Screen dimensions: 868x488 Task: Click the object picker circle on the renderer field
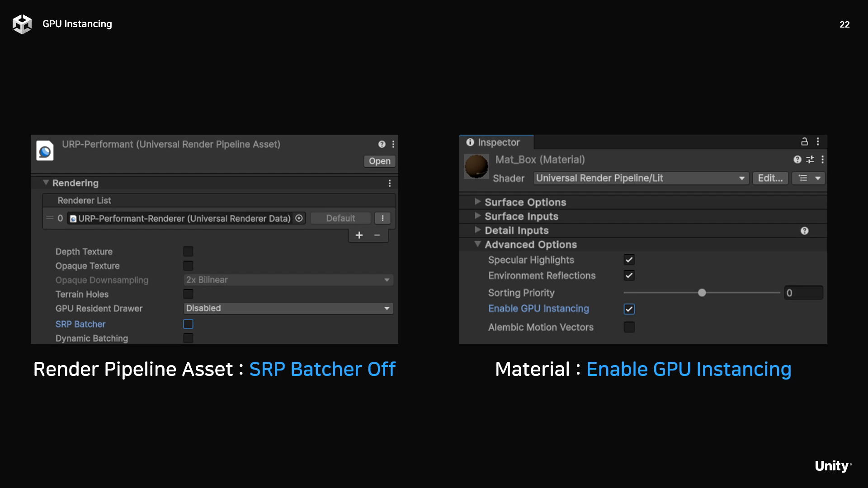[x=299, y=218]
